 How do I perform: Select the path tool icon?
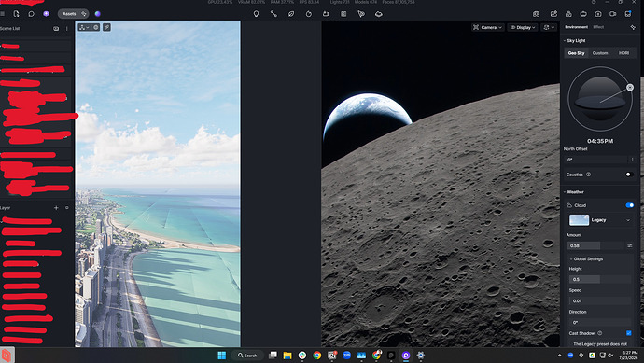point(273,14)
